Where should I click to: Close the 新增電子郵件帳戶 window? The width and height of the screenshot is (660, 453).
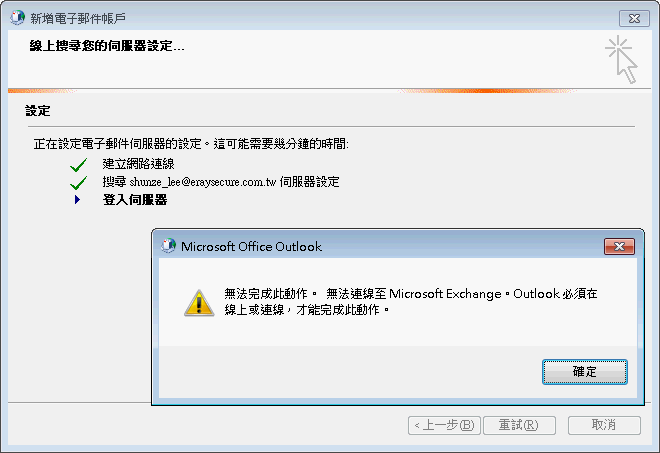click(x=634, y=19)
